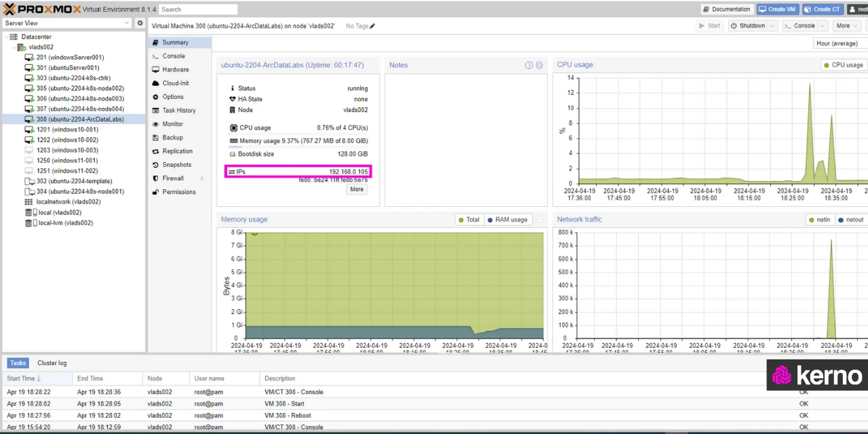Select 'VM 308 - Start' task row
Viewport: 868px width, 434px height.
[434, 403]
